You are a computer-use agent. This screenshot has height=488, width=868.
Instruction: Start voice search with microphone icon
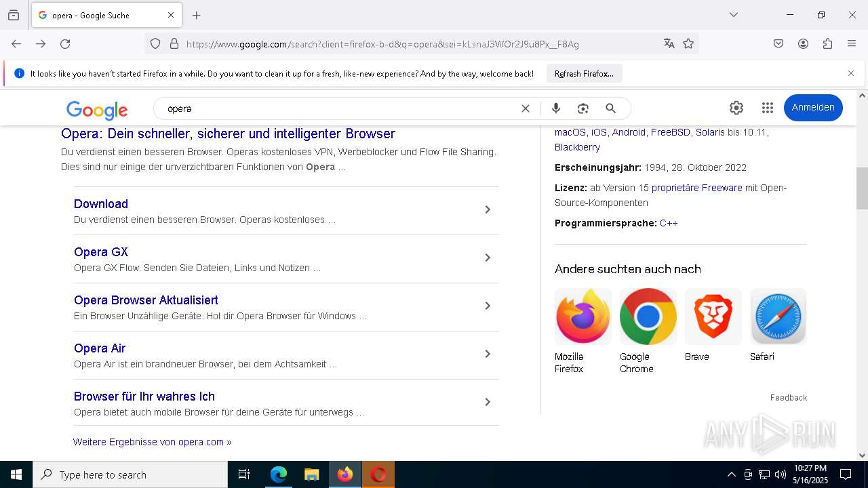556,108
